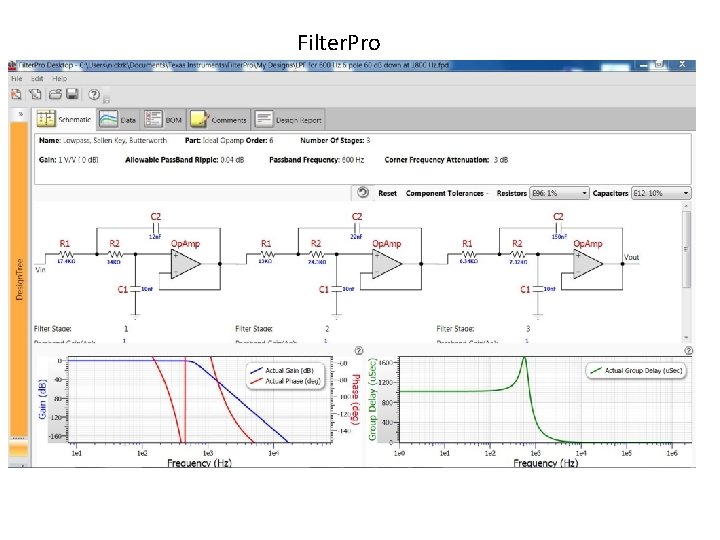Click C1 capacitor in filter stage 1
Image resolution: width=720 pixels, height=540 pixels.
(x=135, y=289)
